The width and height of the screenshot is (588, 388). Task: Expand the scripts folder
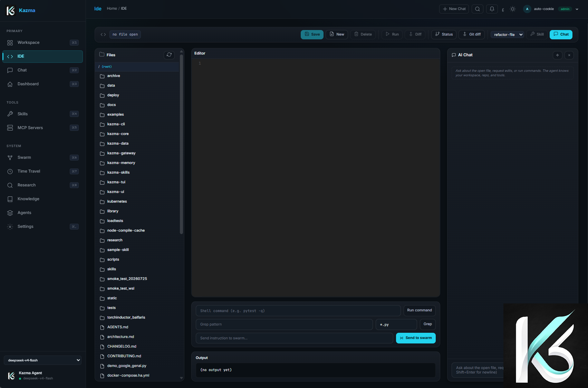coord(137,260)
